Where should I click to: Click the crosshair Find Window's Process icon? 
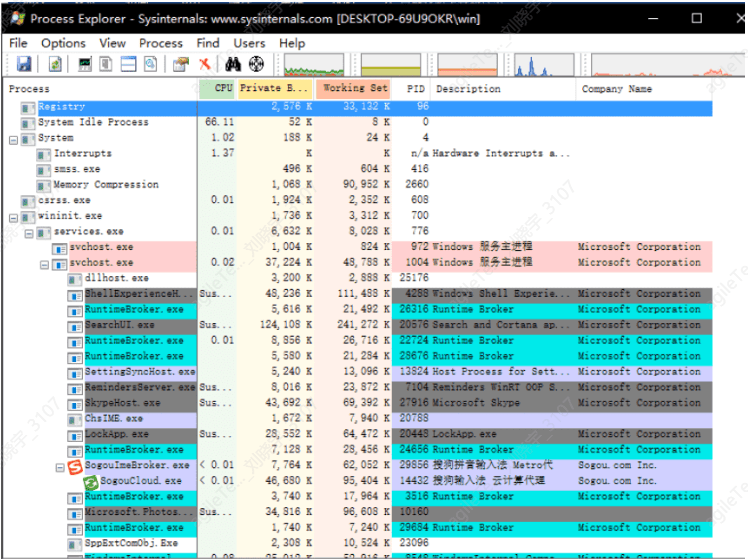click(256, 64)
